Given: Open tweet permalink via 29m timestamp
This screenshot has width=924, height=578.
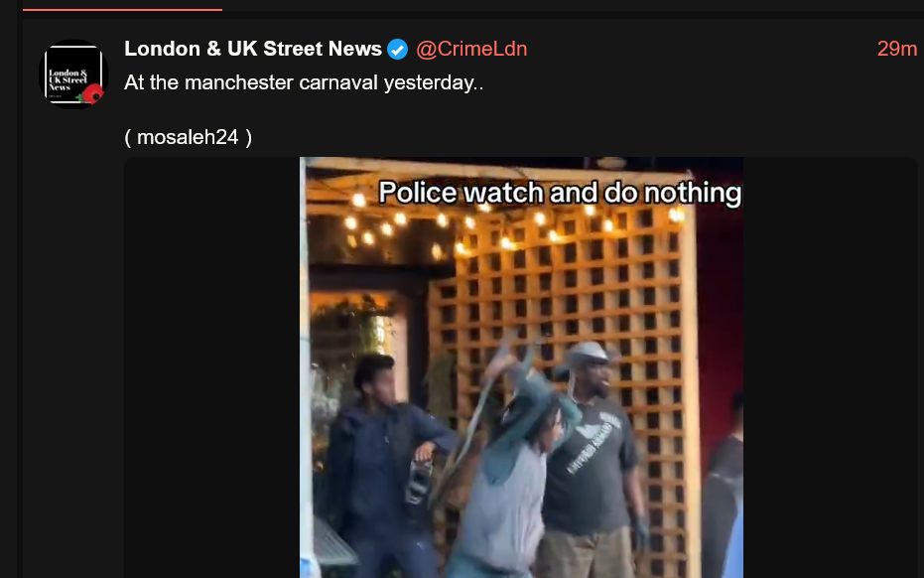Looking at the screenshot, I should pos(897,49).
